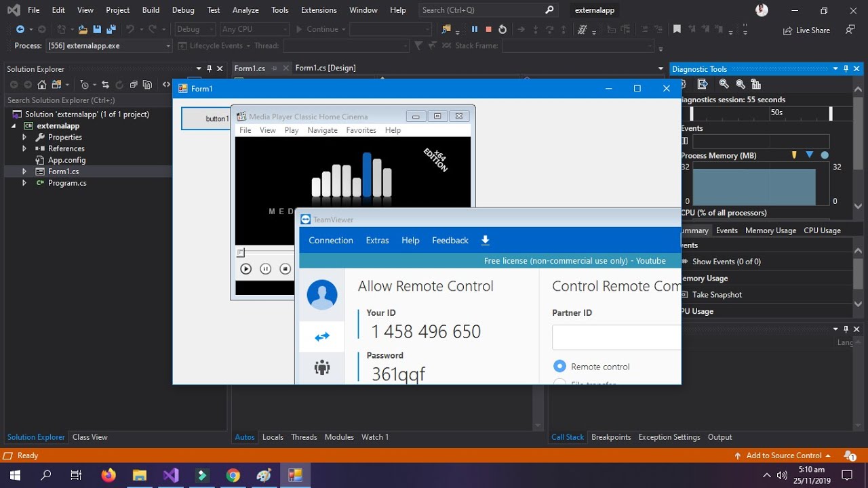
Task: Open the Continue button dropdown arrow
Action: 344,29
